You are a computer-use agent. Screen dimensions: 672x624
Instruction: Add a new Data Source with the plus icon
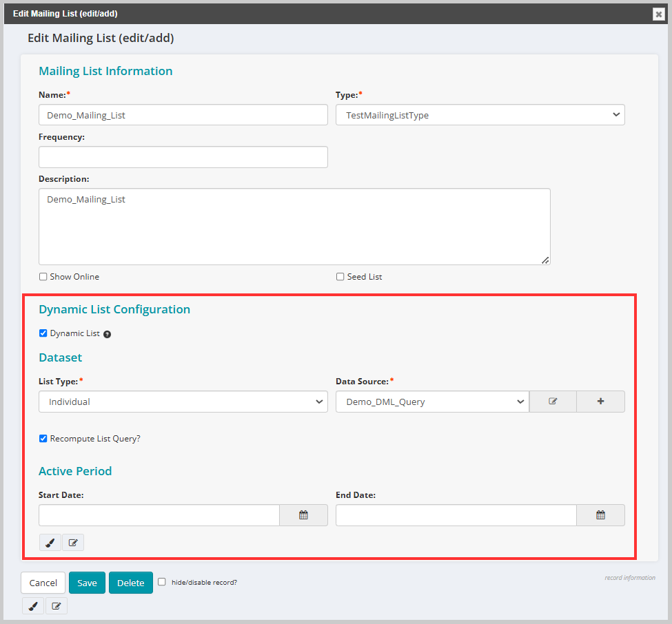[x=600, y=401]
